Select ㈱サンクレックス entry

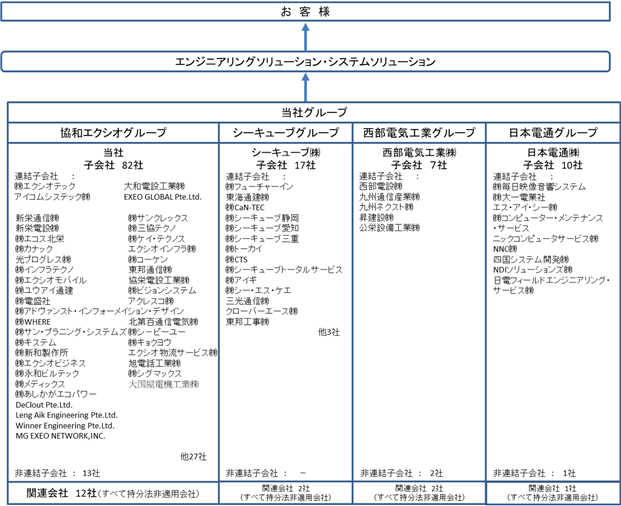158,218
